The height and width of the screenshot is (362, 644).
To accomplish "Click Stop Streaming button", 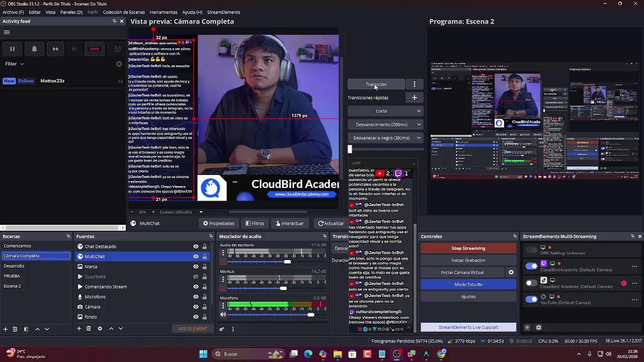I will 468,248.
